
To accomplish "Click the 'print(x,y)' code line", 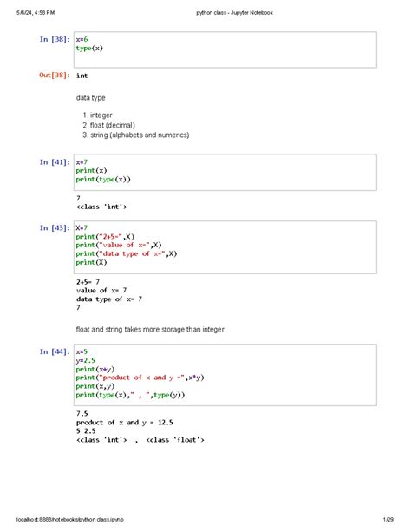I will coord(95,386).
